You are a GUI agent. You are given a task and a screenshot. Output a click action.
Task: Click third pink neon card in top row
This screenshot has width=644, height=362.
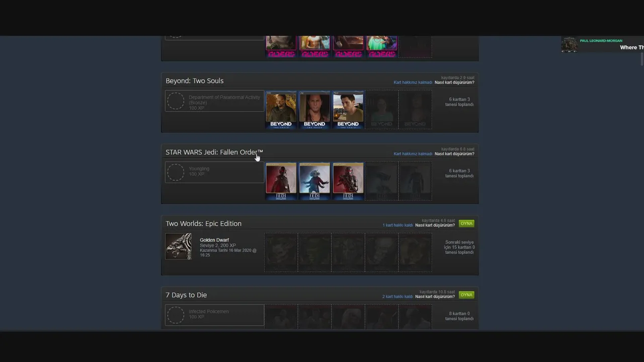tap(348, 47)
